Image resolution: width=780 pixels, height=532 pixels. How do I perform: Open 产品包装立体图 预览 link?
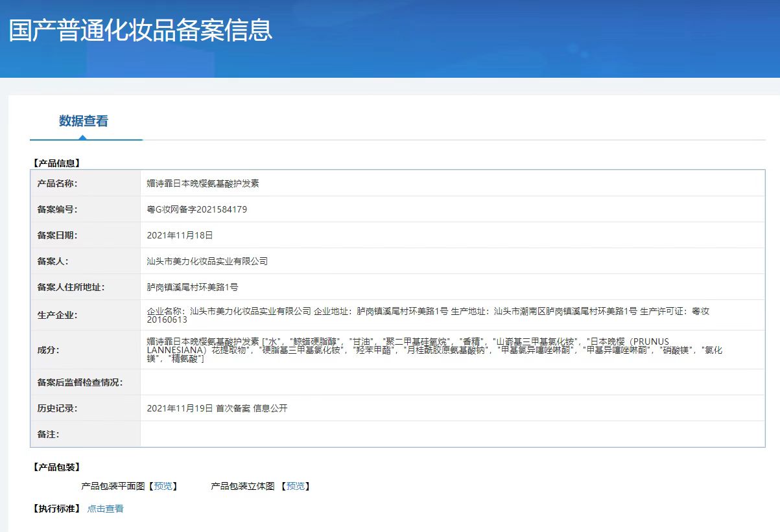[296, 486]
